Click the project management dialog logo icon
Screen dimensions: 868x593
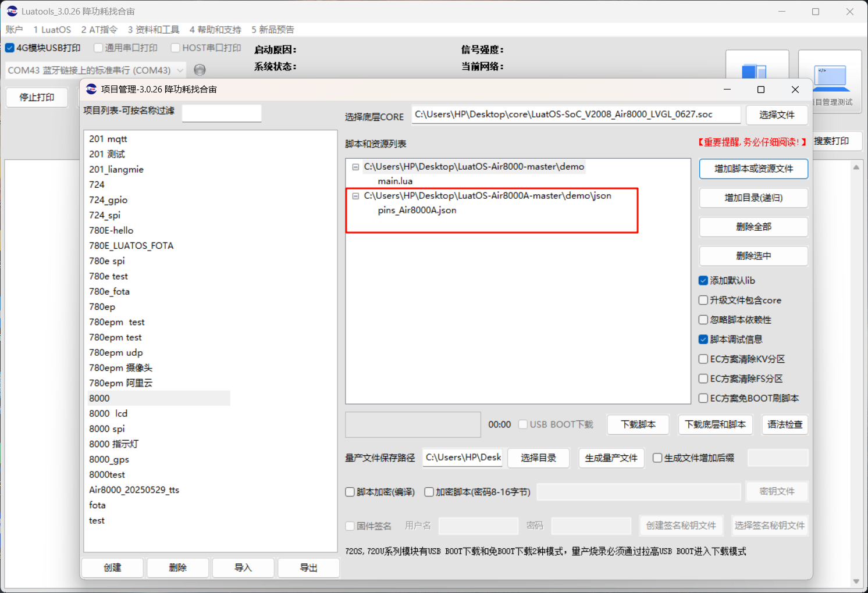coord(91,89)
